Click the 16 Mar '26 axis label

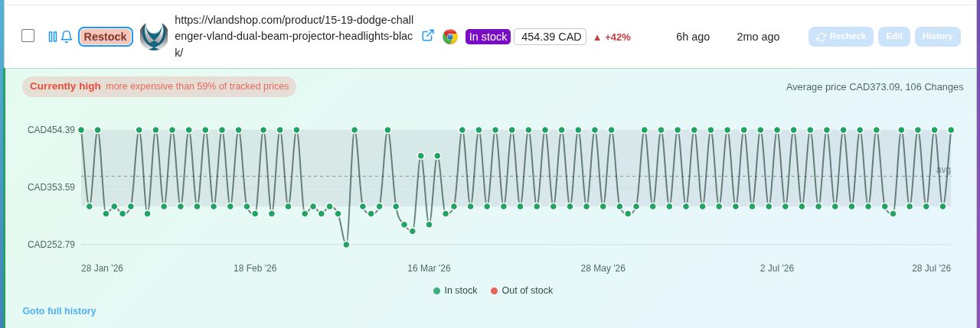[429, 268]
